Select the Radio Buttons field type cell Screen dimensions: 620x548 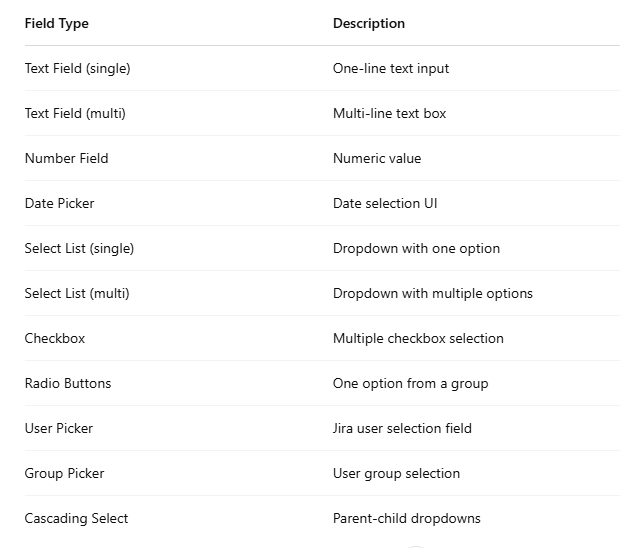(68, 383)
